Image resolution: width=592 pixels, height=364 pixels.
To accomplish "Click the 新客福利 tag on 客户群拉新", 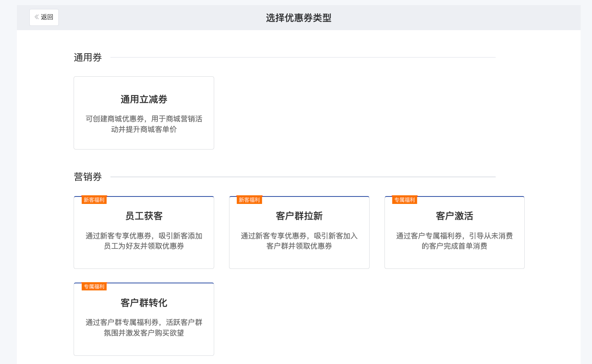I will (249, 200).
